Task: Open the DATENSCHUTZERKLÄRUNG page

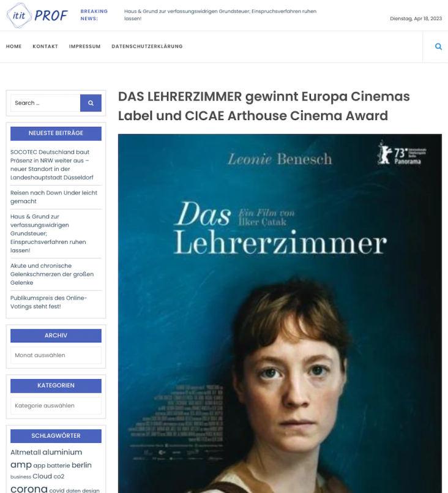Action: (147, 46)
